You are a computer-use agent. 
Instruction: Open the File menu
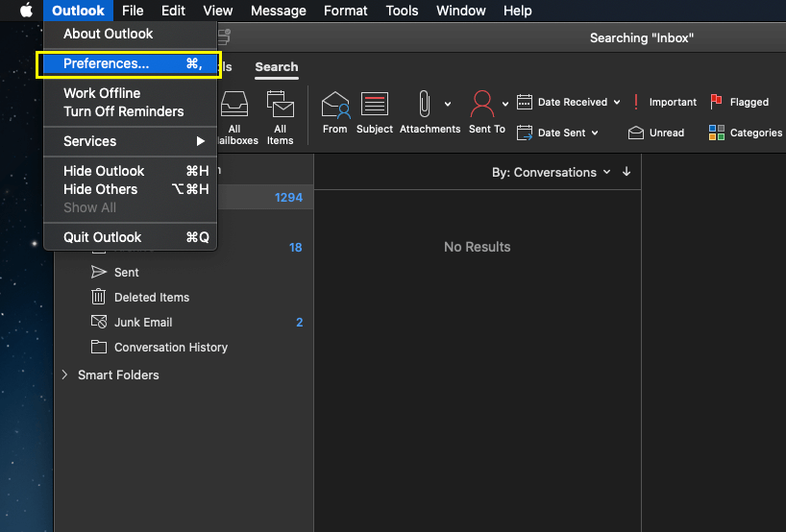click(133, 11)
